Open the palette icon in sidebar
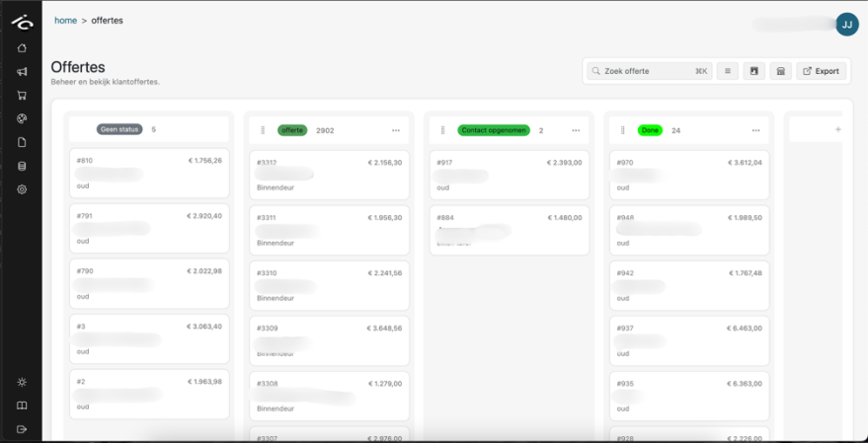 [22, 119]
